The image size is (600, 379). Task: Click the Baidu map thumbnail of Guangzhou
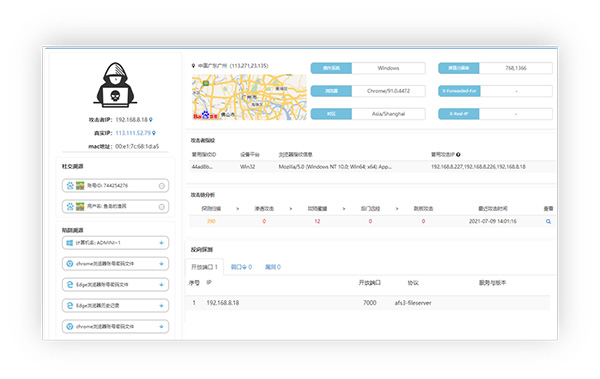pos(249,97)
